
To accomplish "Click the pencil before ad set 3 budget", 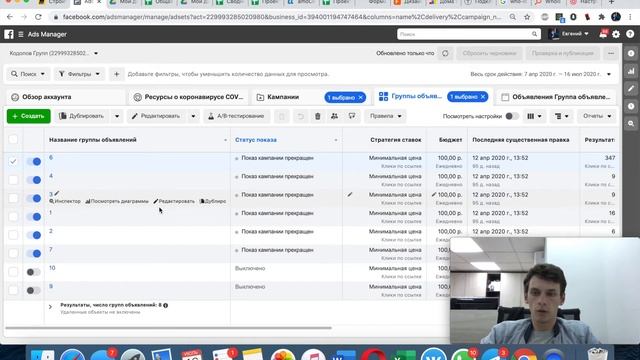I will [434, 195].
